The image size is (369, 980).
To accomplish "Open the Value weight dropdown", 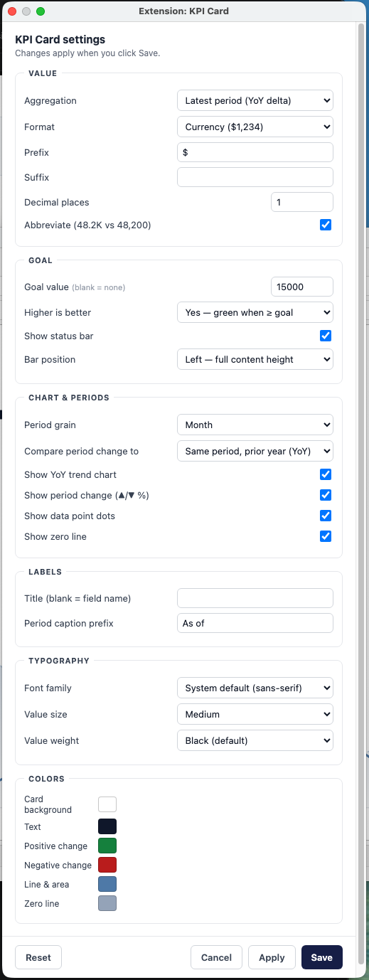I will [x=255, y=740].
